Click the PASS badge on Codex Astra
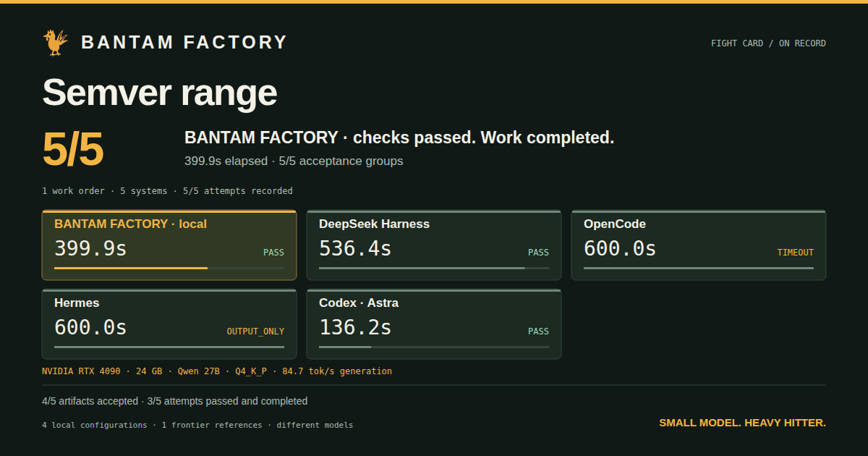Image resolution: width=868 pixels, height=456 pixels. coord(538,332)
